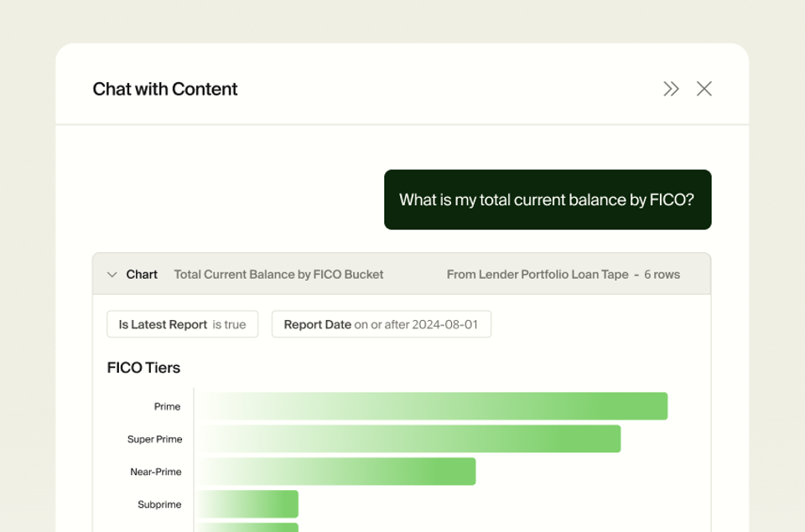Click the Subprime bar in the chart
This screenshot has height=532, width=805.
(247, 504)
